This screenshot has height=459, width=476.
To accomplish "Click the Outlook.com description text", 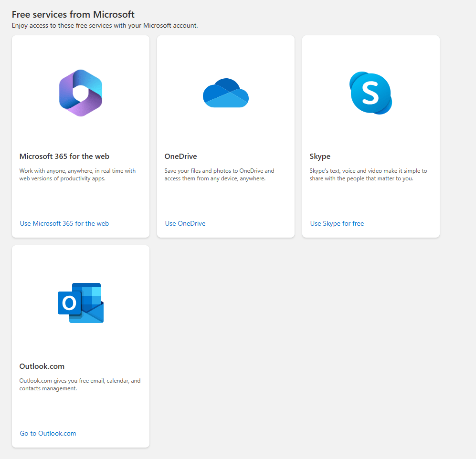I will (80, 384).
